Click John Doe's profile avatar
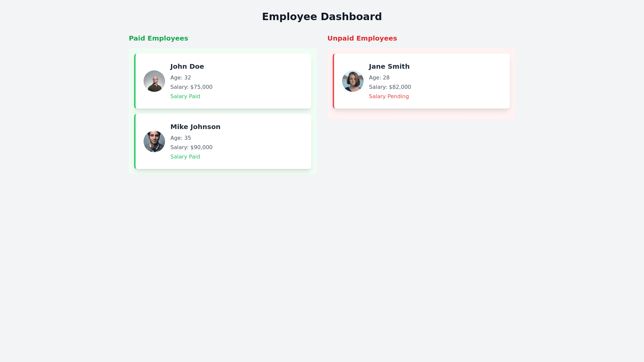644x362 pixels. pos(154,81)
